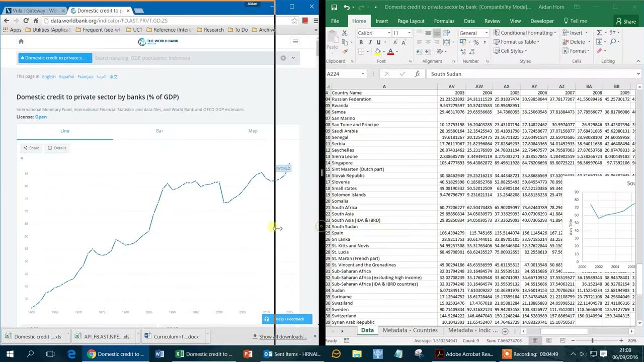Click the Excel Save icon
This screenshot has width=644, height=362.
click(335, 7)
